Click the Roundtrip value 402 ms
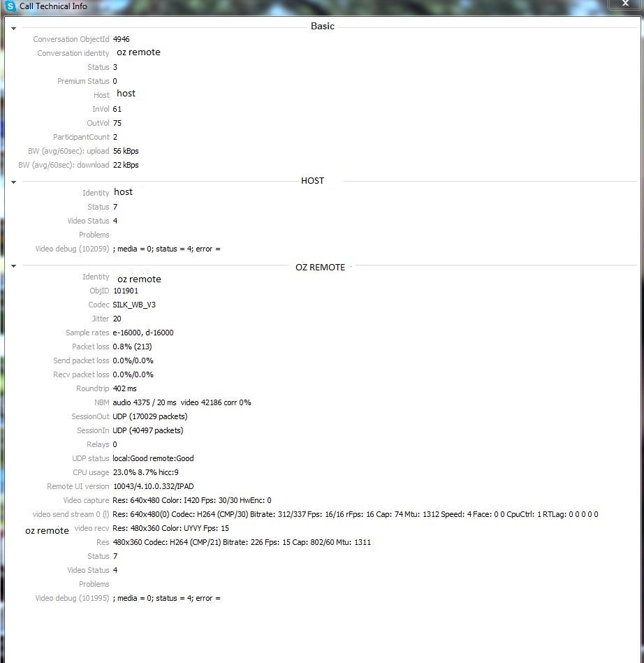 click(x=125, y=388)
